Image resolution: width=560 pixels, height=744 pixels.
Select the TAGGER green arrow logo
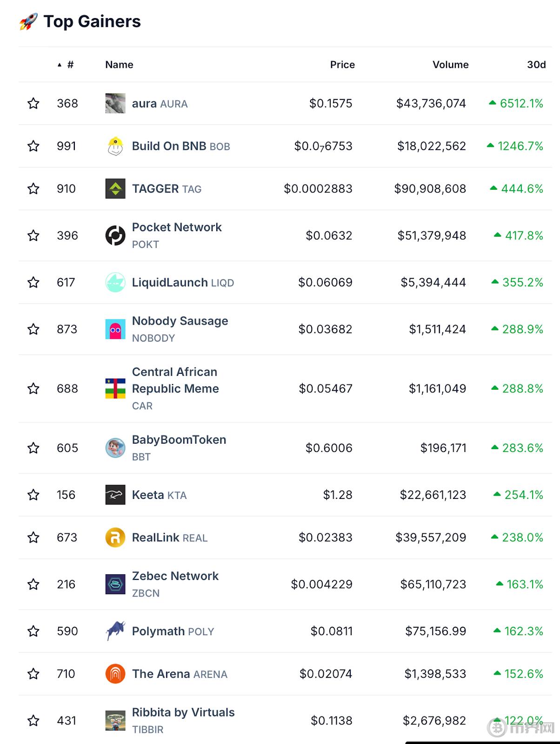115,189
